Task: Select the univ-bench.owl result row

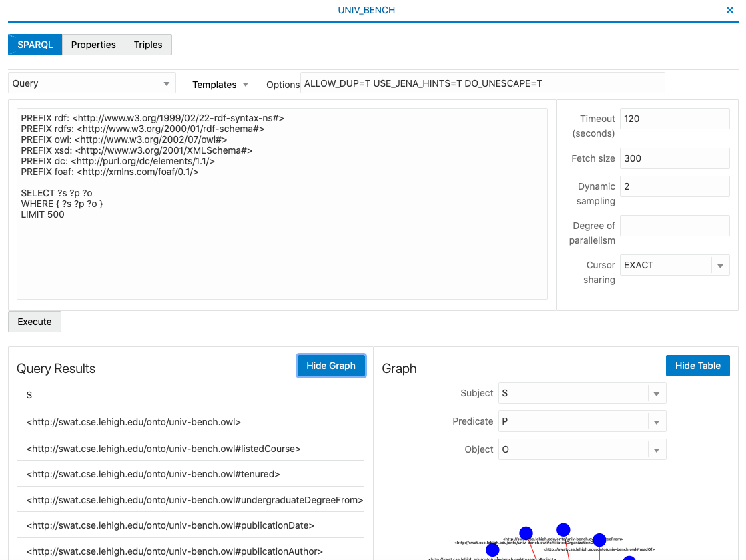Action: pyautogui.click(x=190, y=422)
